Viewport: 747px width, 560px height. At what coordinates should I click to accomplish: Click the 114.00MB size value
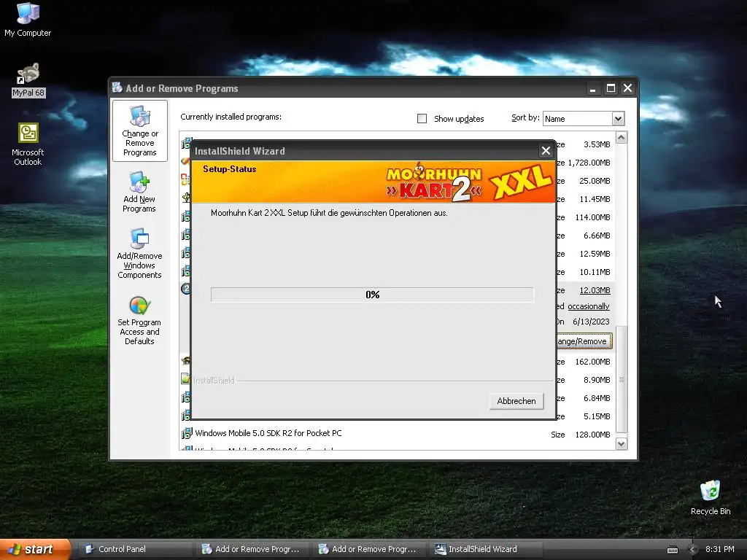coord(592,217)
